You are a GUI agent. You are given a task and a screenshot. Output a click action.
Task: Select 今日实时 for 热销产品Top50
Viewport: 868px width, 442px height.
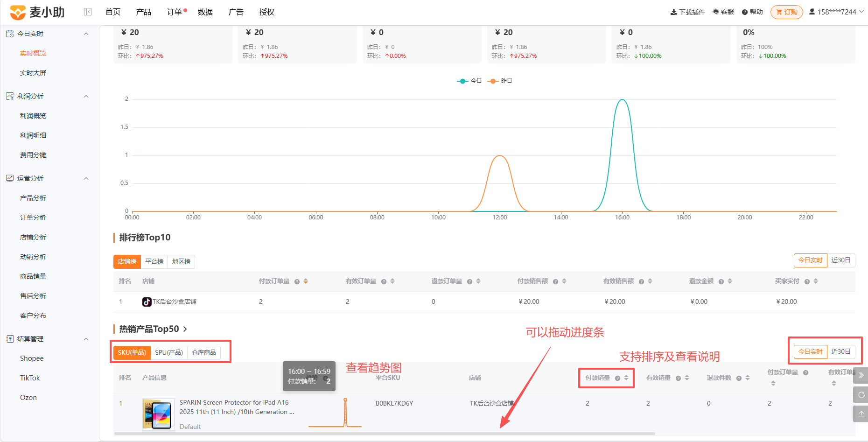pyautogui.click(x=810, y=351)
